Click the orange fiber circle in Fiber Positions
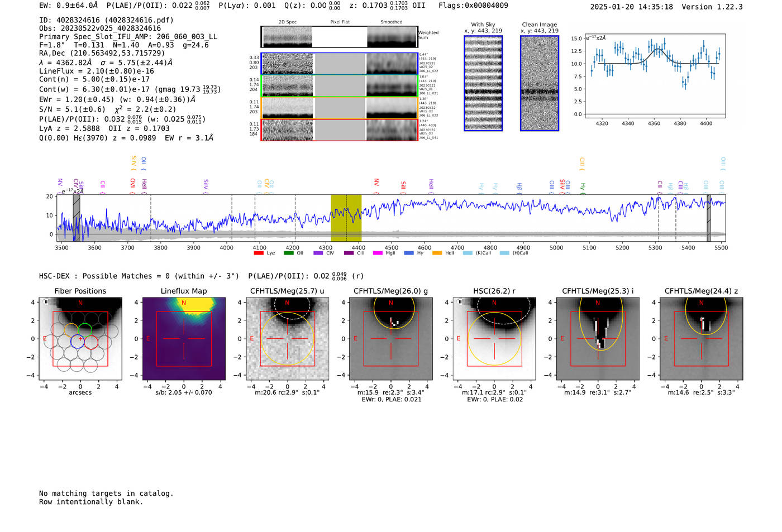Image resolution: width=782 pixels, height=532 pixels. pos(71,330)
